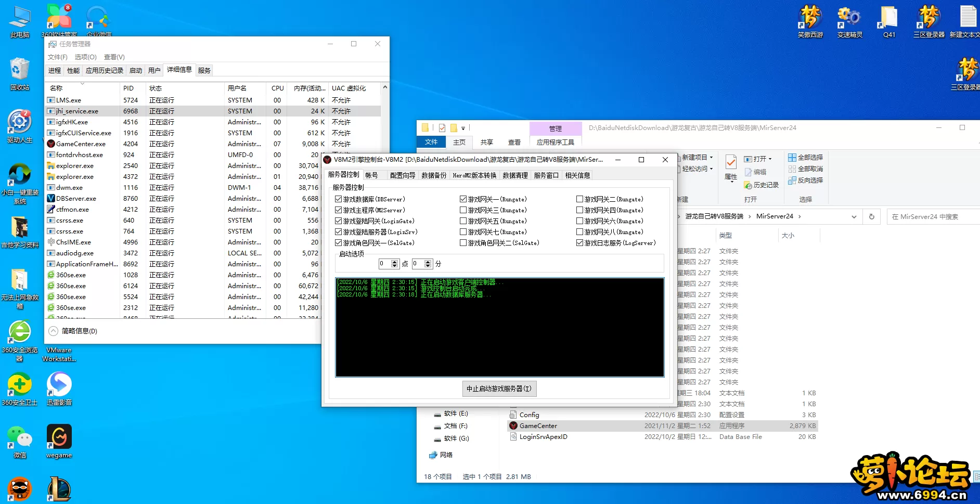Open 360安全浏览器 desktop shortcut
The image size is (980, 504).
[20, 341]
